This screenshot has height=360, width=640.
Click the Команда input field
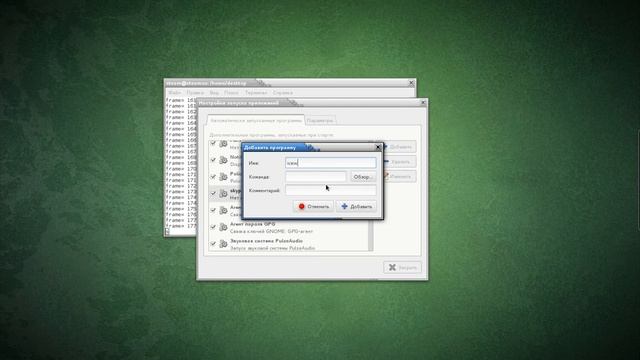(x=316, y=177)
